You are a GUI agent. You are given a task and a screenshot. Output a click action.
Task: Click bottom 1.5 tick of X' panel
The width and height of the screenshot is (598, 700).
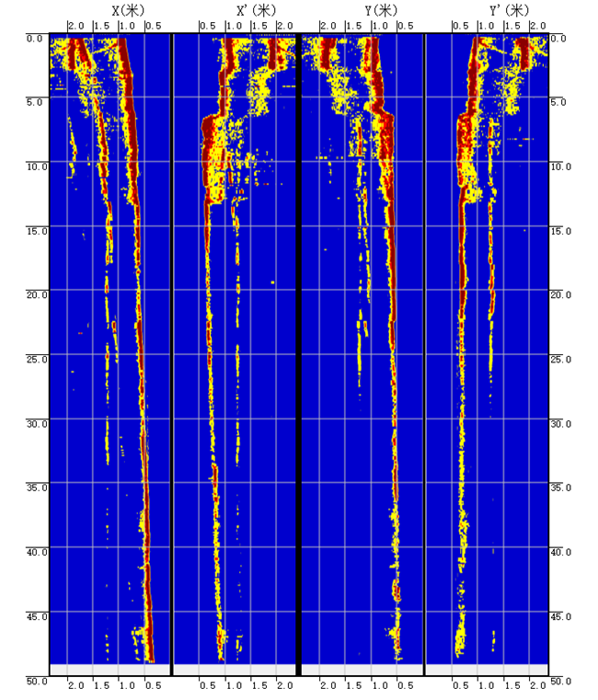pyautogui.click(x=259, y=685)
